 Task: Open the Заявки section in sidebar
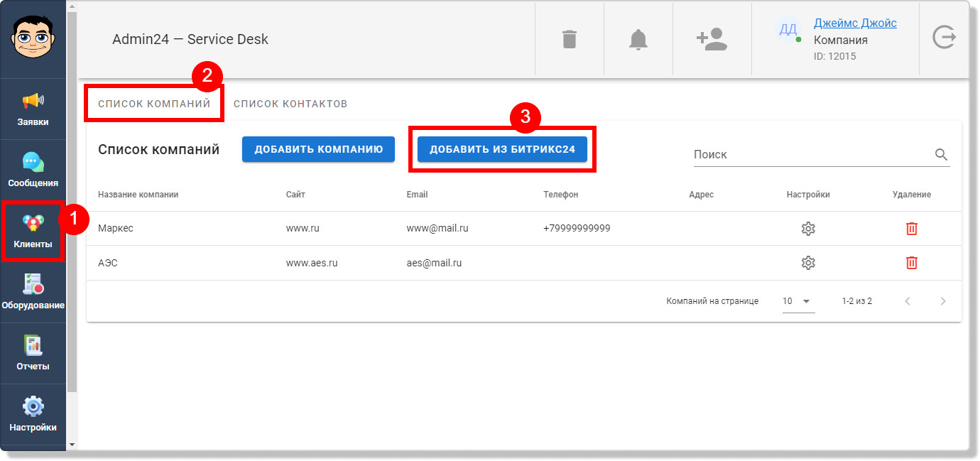[x=33, y=109]
